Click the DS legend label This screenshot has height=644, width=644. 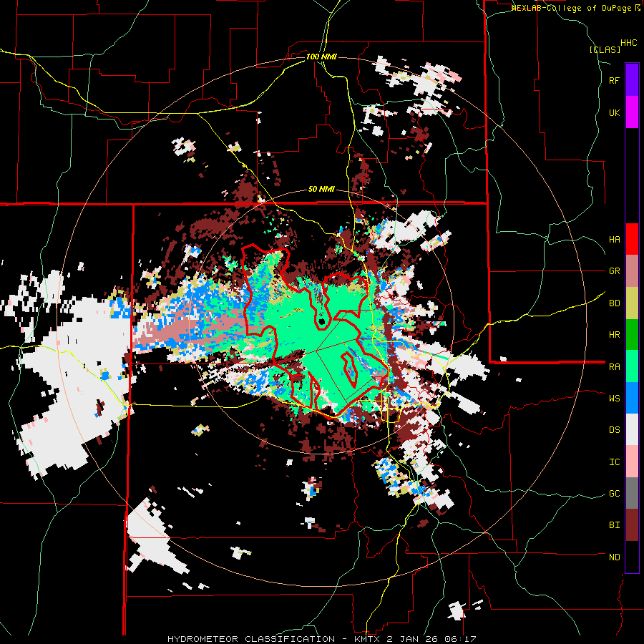click(614, 430)
